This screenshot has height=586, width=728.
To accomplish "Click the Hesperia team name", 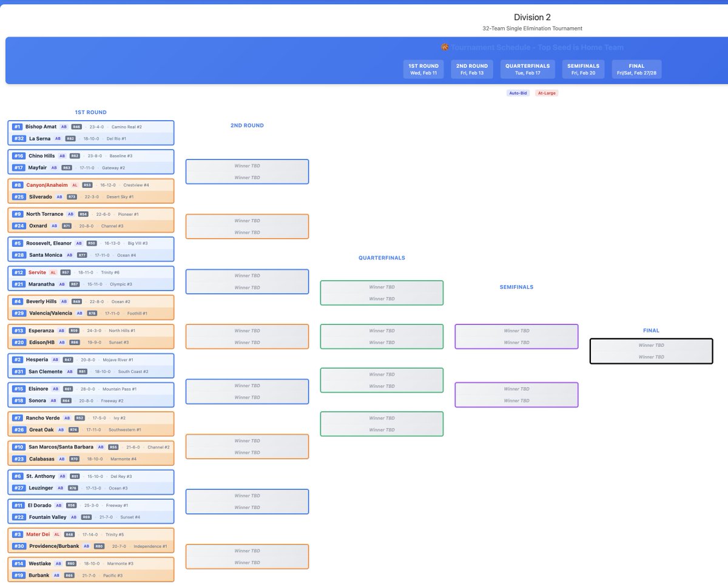I will pos(38,360).
